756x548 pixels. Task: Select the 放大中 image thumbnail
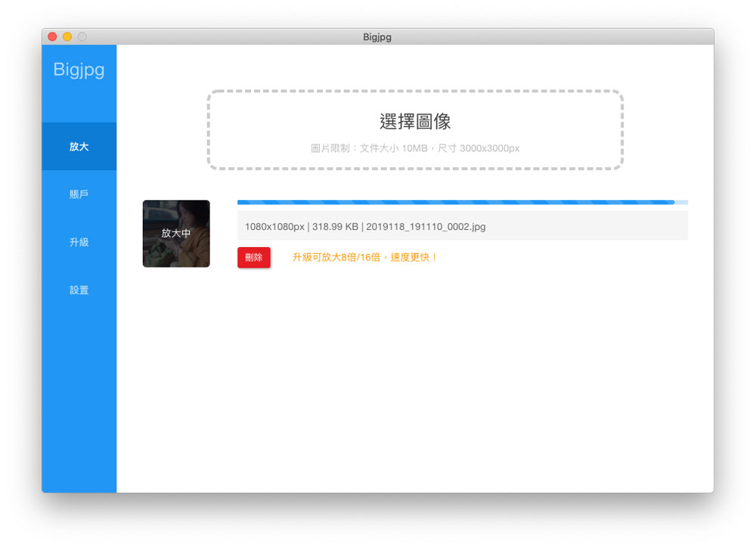(x=176, y=234)
